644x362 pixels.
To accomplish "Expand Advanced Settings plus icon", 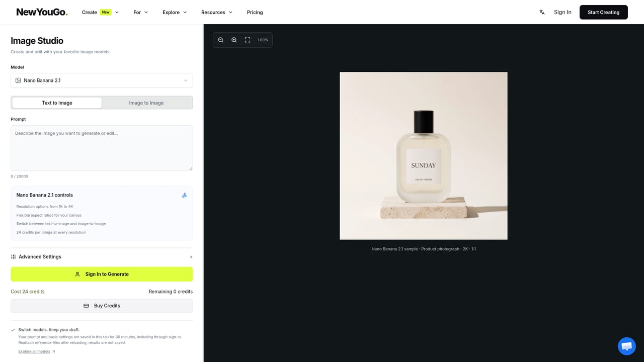I will pyautogui.click(x=191, y=257).
